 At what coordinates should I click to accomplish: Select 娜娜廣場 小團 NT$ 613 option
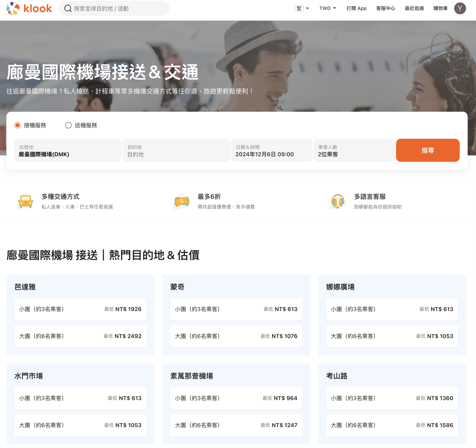[392, 309]
